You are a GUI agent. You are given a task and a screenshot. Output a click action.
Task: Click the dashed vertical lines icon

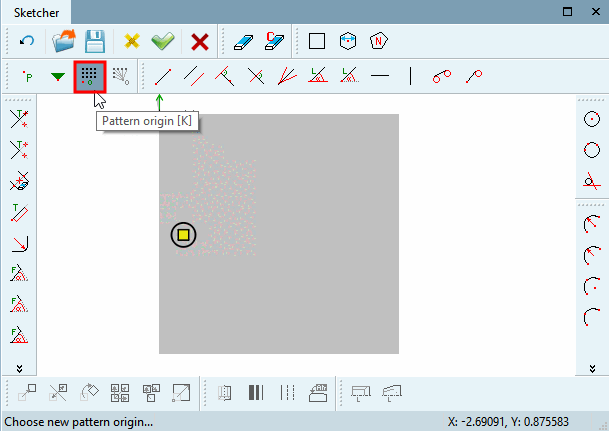(287, 393)
